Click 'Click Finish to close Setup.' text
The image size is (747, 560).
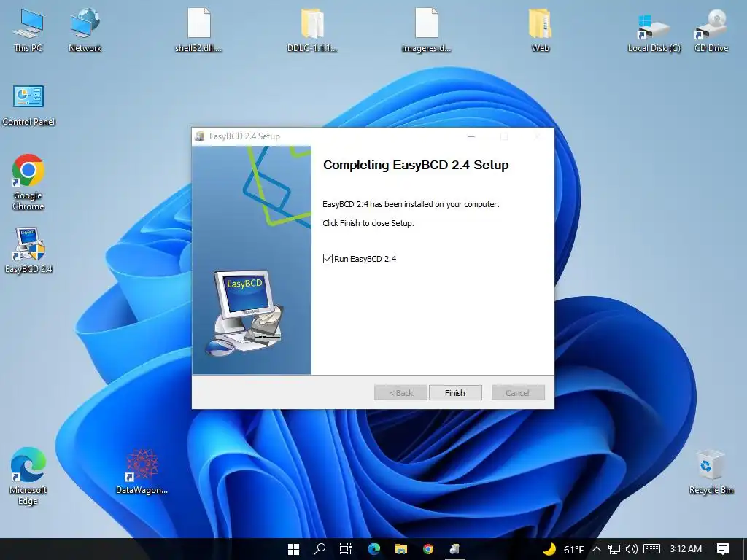tap(368, 223)
